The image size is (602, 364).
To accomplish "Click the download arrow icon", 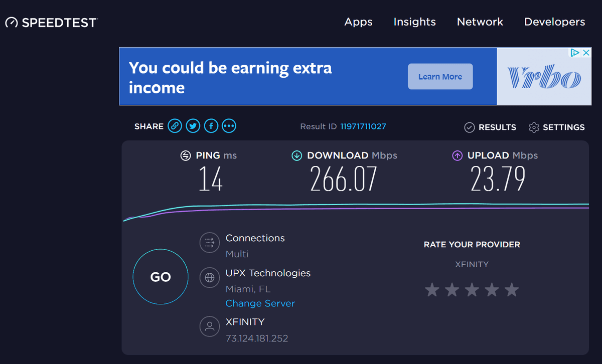I will (x=297, y=155).
